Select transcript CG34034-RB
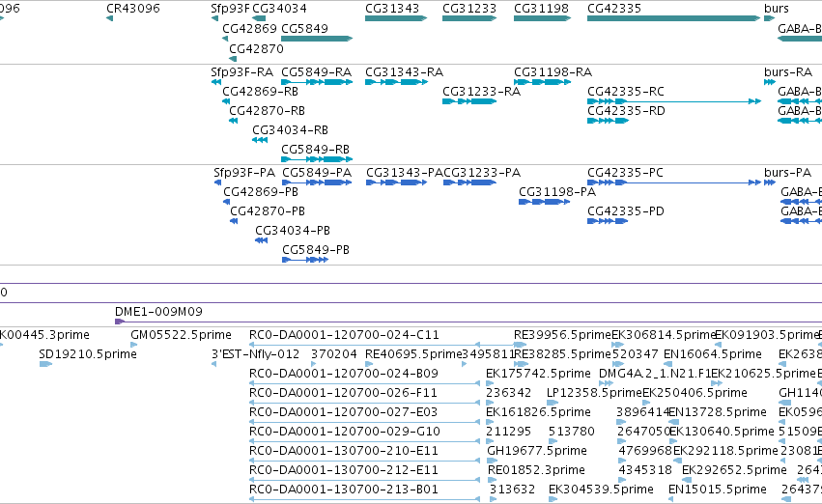822x504 pixels. pyautogui.click(x=260, y=140)
